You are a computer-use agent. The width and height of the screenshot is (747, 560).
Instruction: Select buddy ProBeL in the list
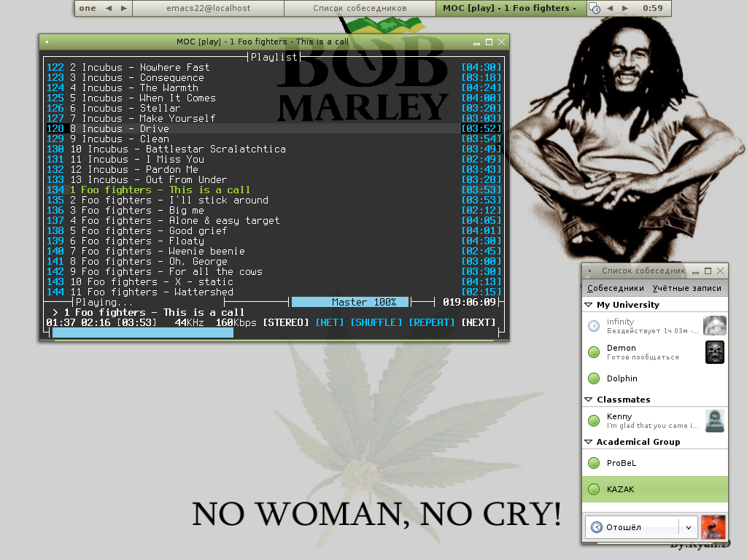(655, 463)
